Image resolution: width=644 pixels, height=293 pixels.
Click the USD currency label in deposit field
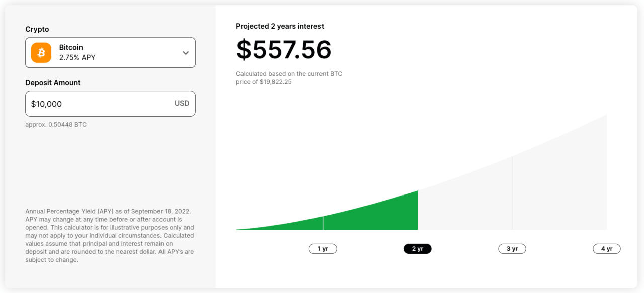[182, 104]
